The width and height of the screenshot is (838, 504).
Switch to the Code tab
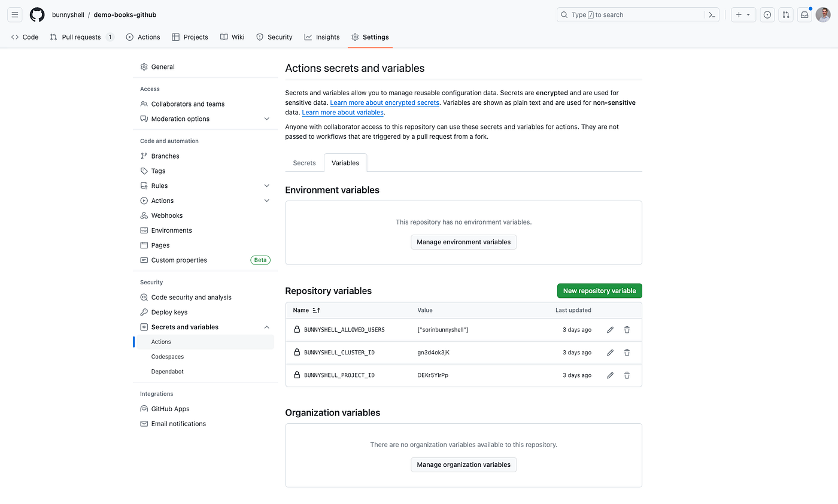(25, 37)
